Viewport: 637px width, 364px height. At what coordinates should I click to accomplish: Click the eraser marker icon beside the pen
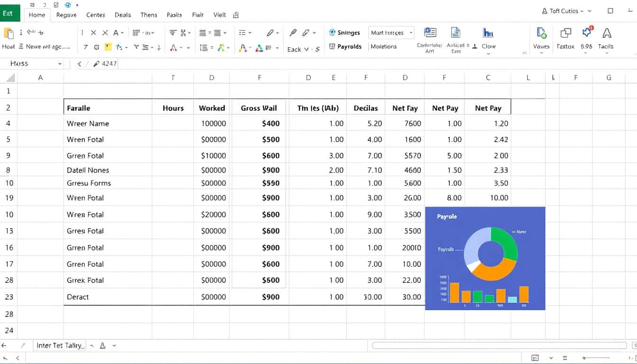(306, 32)
